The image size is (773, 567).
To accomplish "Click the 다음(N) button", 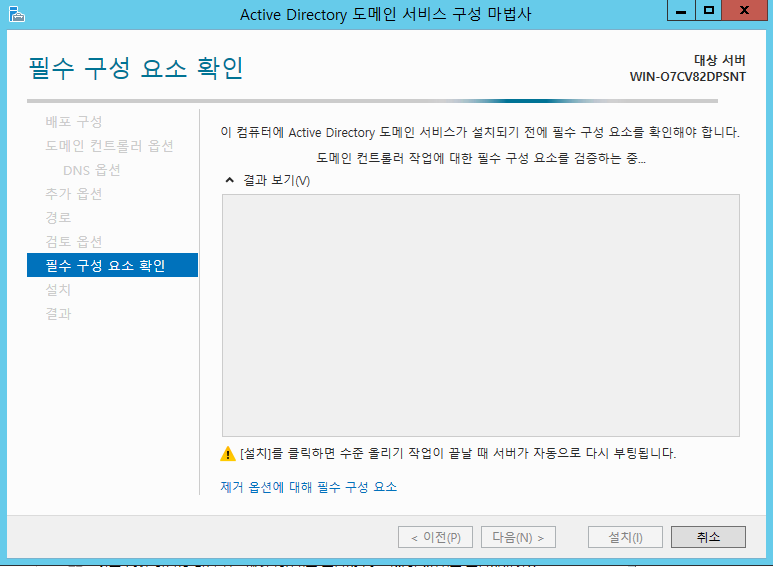I will click(x=518, y=537).
